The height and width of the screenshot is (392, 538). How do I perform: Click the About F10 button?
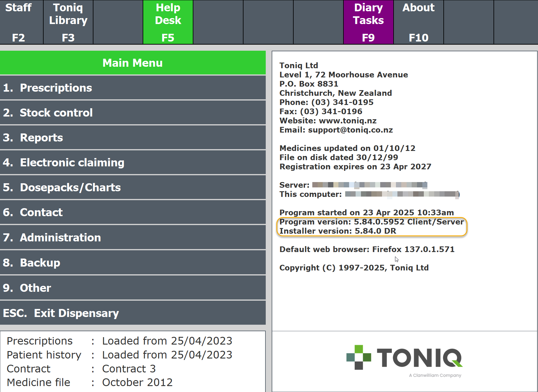[418, 22]
